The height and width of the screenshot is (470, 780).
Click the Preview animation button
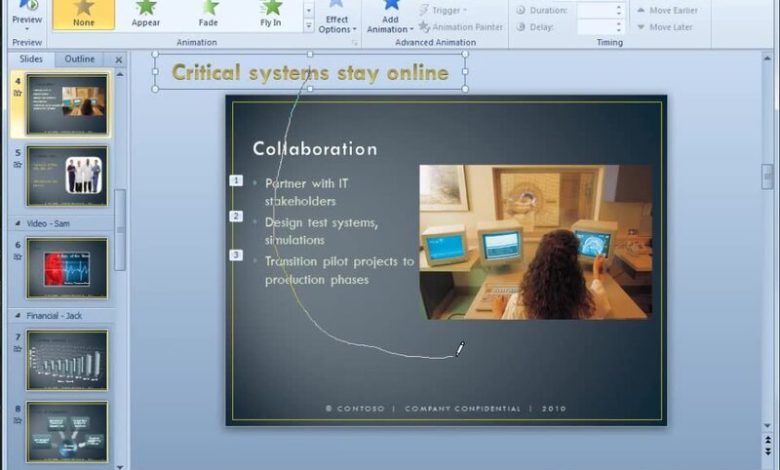[27, 14]
